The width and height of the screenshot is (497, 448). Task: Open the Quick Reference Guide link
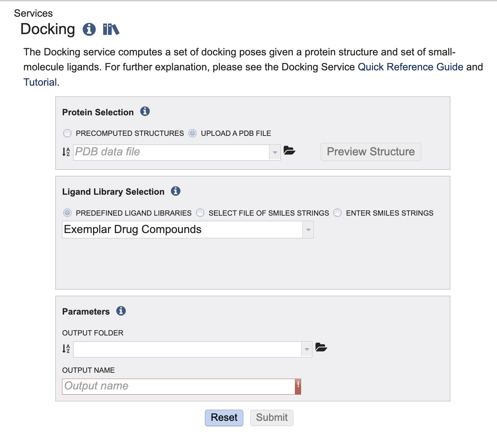point(411,67)
